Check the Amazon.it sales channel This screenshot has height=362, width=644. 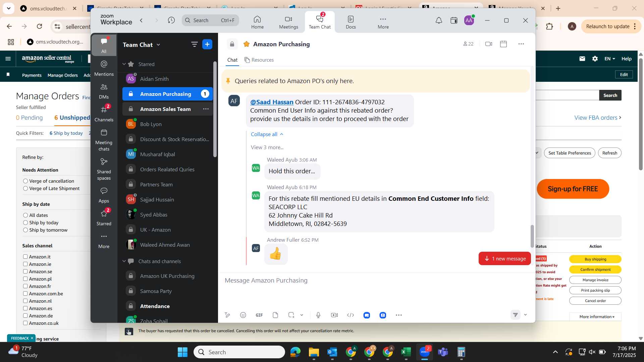(25, 257)
